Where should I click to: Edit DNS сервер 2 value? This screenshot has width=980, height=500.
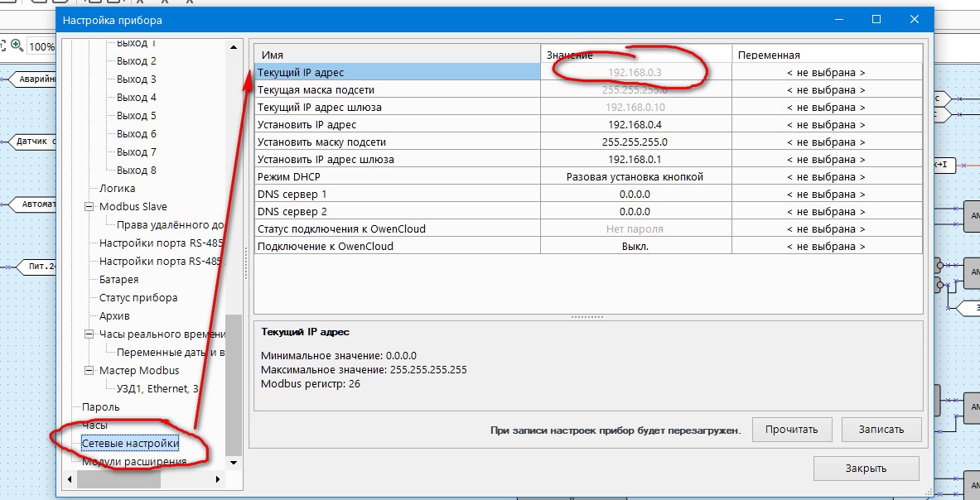(635, 212)
